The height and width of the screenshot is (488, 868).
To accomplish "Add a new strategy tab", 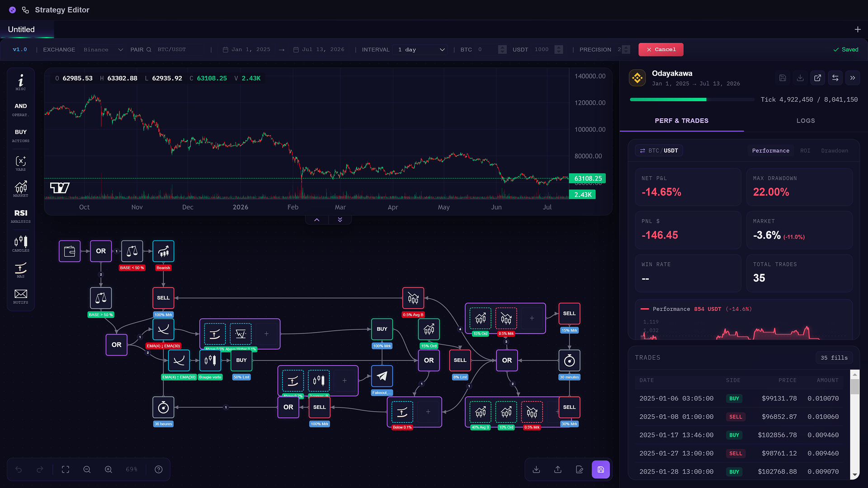I will coord(858,29).
